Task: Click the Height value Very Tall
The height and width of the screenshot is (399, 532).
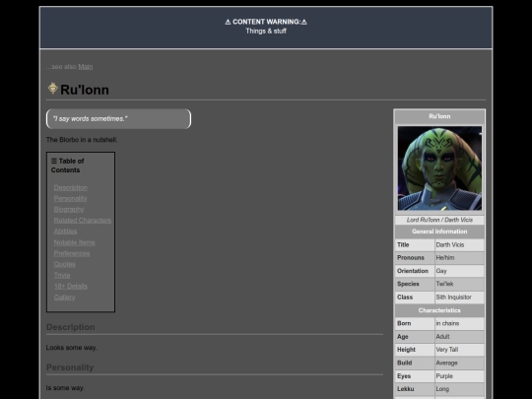Action: [459, 350]
